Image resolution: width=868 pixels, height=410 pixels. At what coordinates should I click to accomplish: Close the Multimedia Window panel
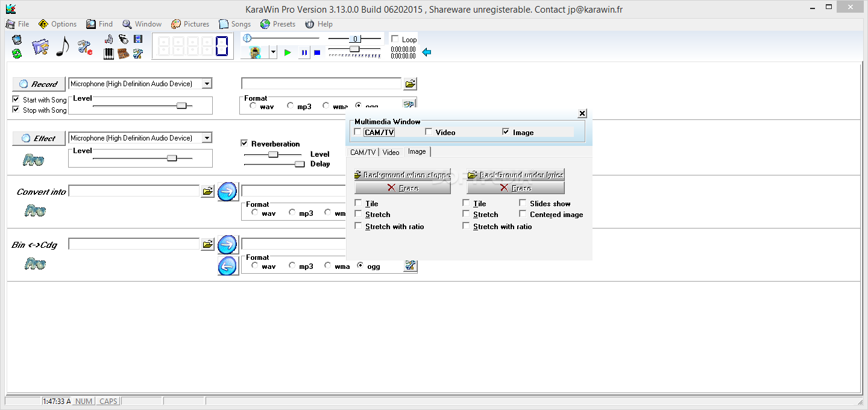coord(582,113)
